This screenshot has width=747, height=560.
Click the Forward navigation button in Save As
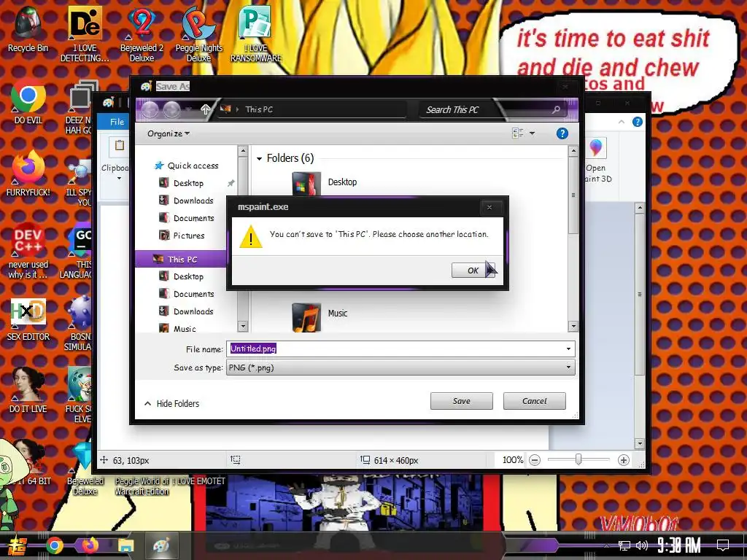pyautogui.click(x=171, y=110)
